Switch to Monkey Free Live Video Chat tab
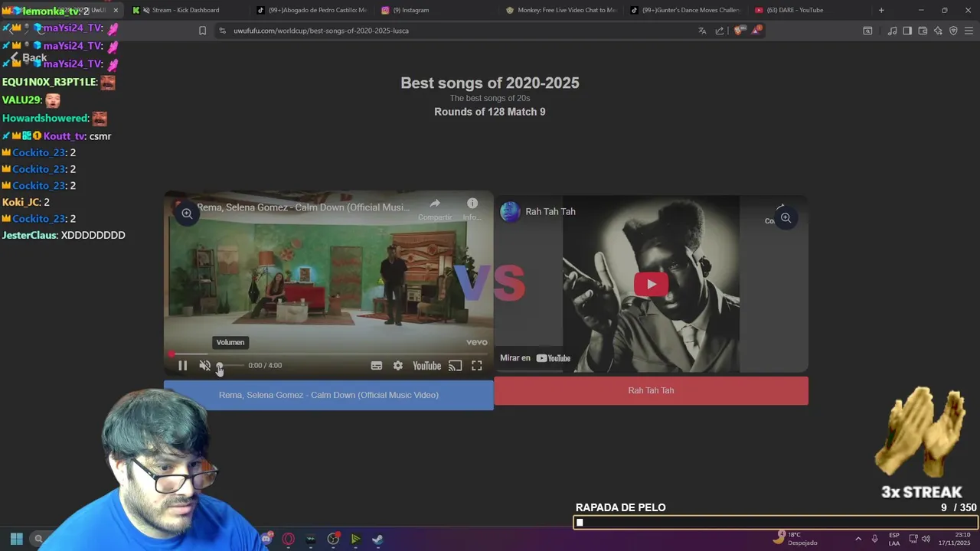The width and height of the screenshot is (980, 551). point(560,10)
